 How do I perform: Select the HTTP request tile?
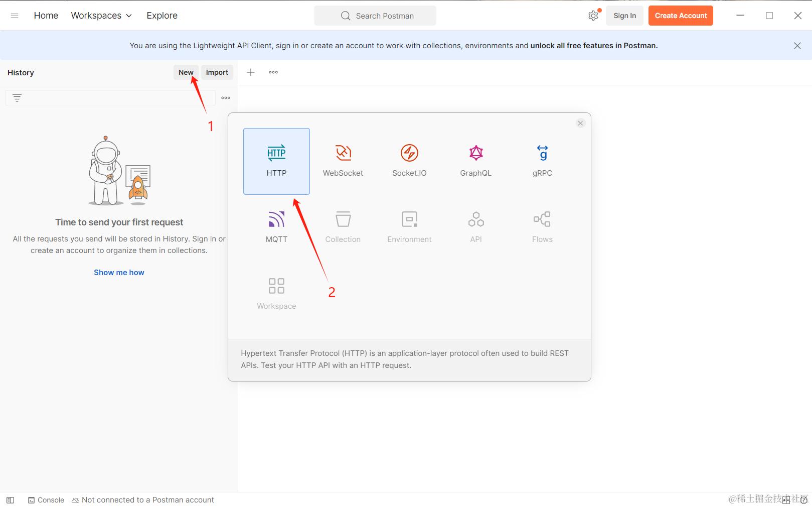point(276,161)
